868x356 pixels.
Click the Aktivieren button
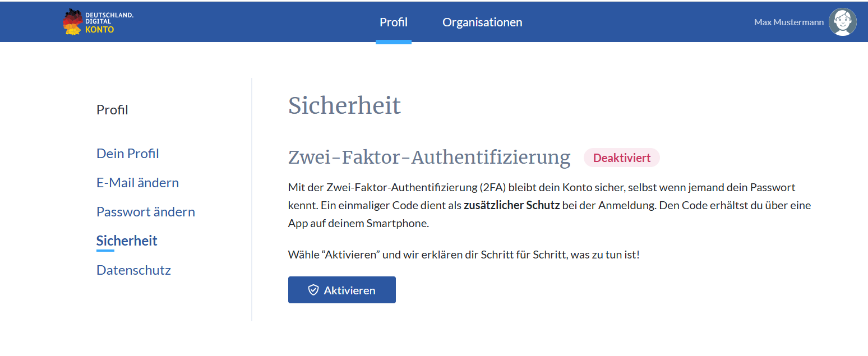342,290
